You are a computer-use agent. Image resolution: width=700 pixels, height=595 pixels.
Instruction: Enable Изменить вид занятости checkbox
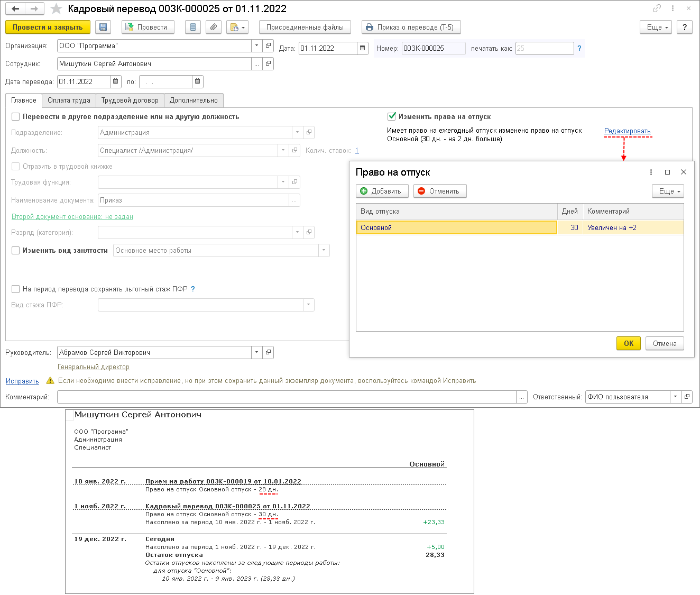[x=15, y=250]
